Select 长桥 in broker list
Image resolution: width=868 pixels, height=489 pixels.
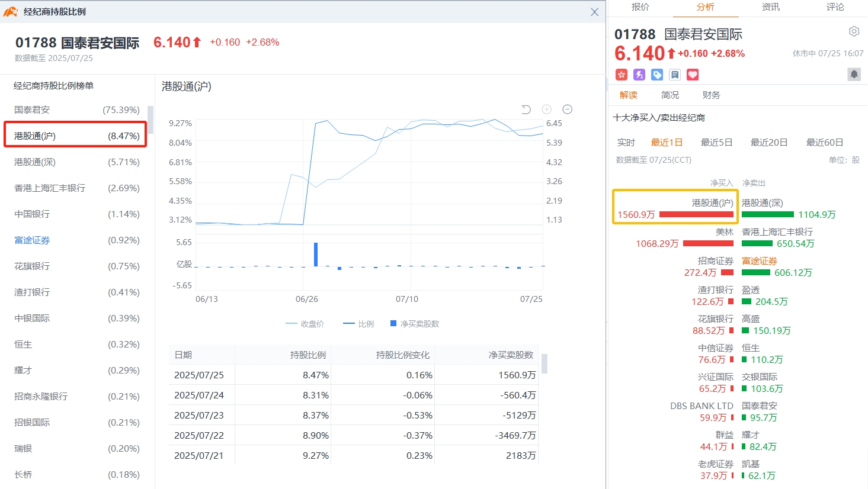coord(77,475)
